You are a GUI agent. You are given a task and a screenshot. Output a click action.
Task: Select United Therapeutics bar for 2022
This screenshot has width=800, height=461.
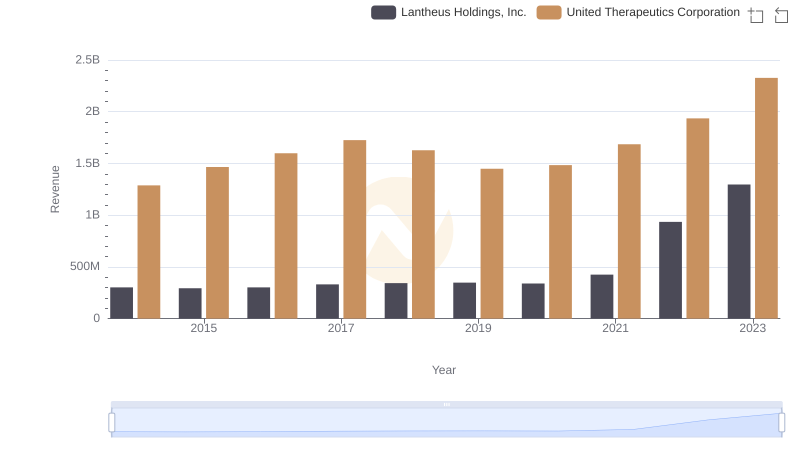click(x=698, y=218)
